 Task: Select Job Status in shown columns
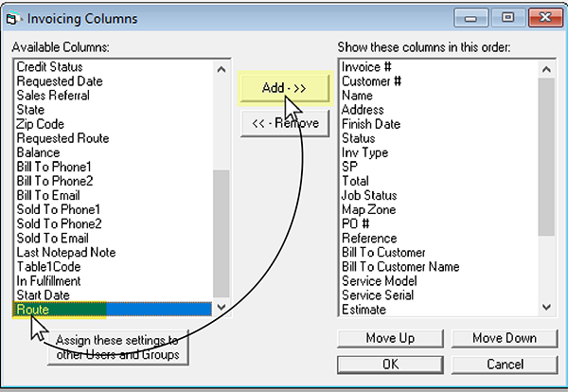click(x=438, y=195)
